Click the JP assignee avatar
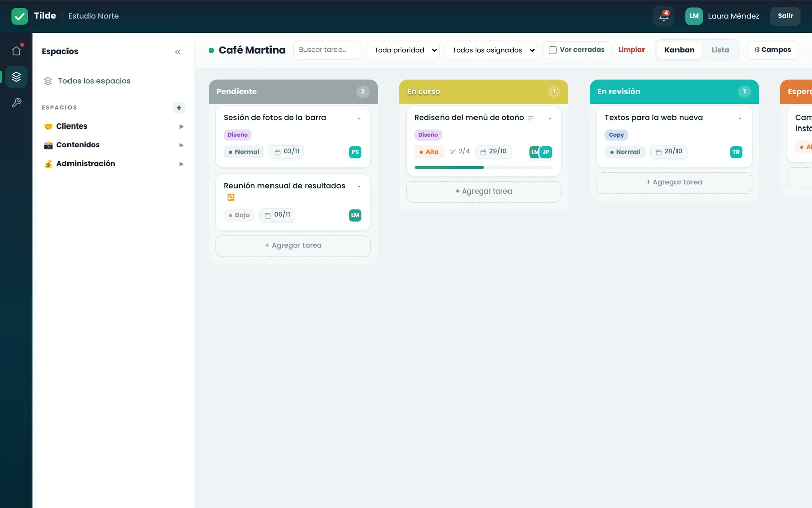Image resolution: width=812 pixels, height=508 pixels. point(546,152)
